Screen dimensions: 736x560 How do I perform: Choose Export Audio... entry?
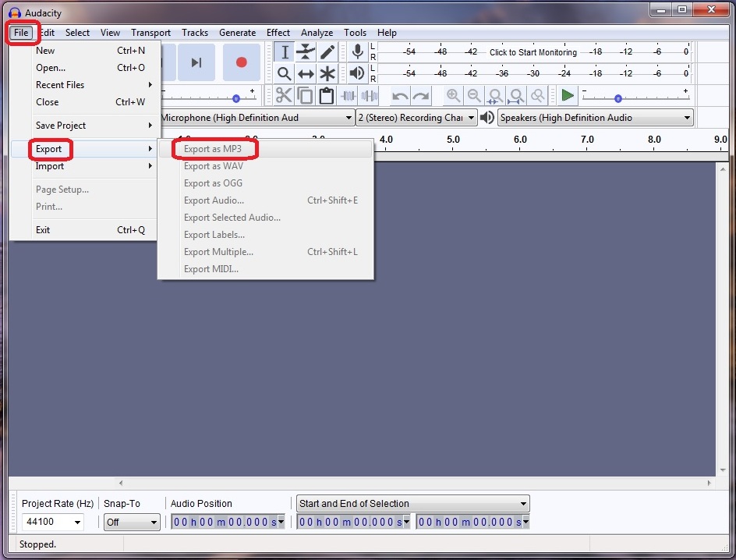(265, 200)
